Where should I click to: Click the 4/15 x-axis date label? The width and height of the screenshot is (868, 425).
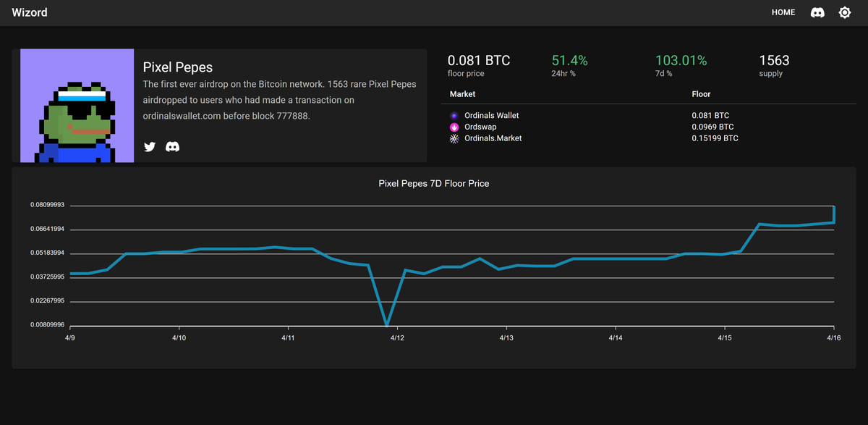point(725,337)
